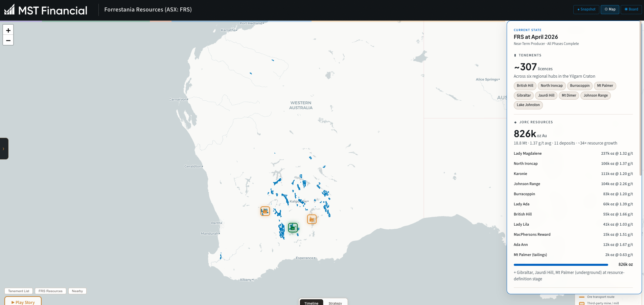Select the British Hill hub chip
This screenshot has height=305, width=644.
[525, 86]
